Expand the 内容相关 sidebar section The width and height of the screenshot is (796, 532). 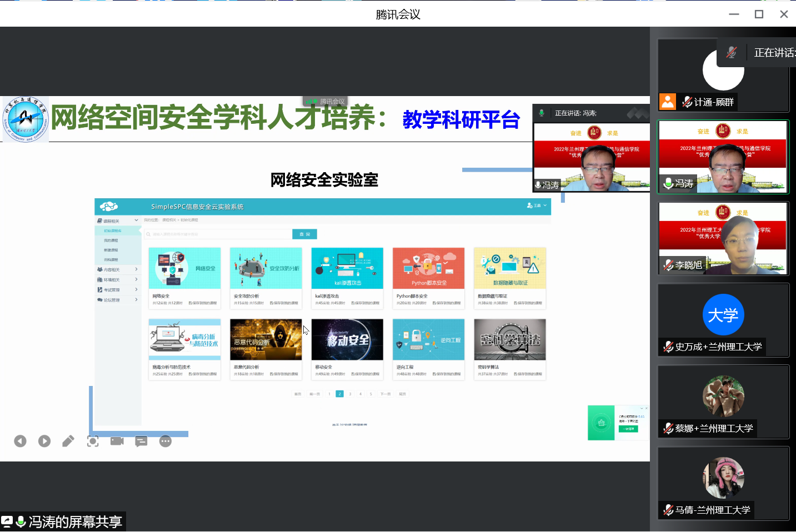[x=136, y=269]
